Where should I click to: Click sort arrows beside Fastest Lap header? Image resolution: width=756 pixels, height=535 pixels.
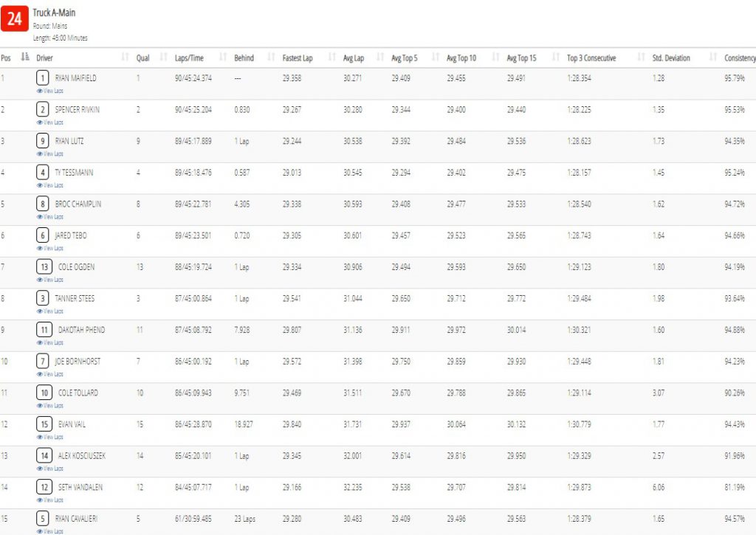click(331, 58)
